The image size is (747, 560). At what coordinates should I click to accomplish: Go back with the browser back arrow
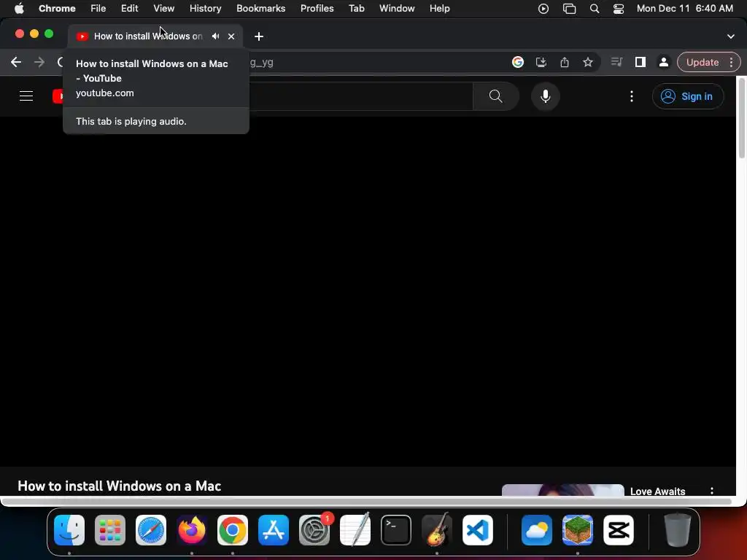click(x=16, y=62)
